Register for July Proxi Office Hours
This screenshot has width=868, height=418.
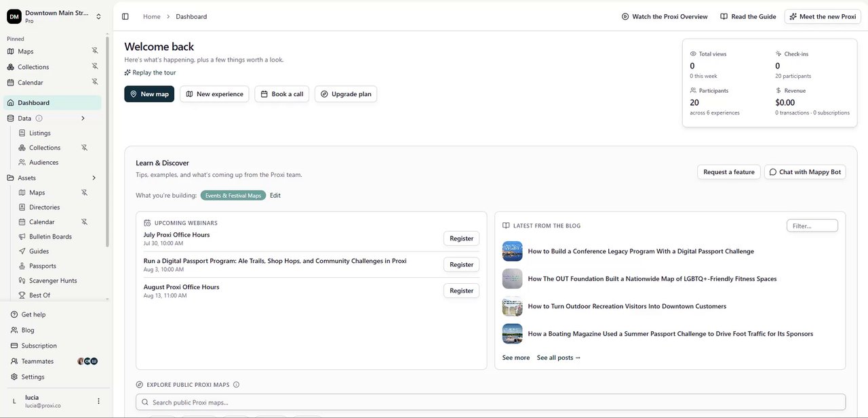coord(461,238)
